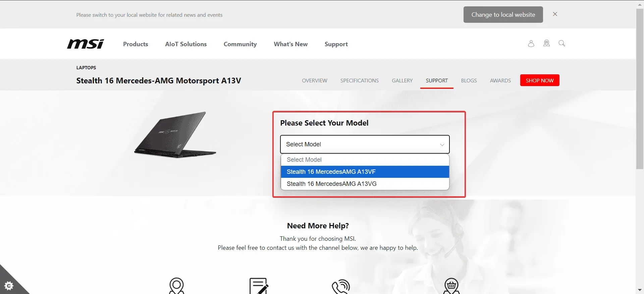Screen dimensions: 644x294
Task: Collapse the Select Model dropdown box
Action: (365, 144)
